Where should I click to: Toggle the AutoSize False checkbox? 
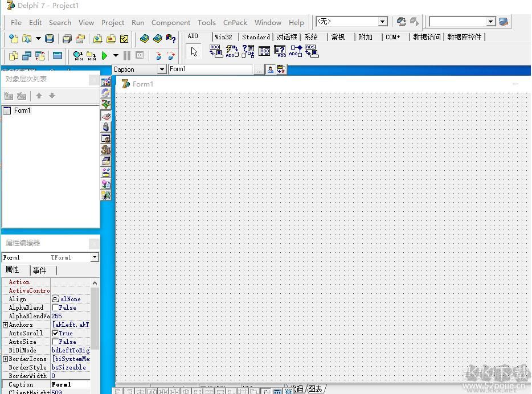tap(55, 342)
